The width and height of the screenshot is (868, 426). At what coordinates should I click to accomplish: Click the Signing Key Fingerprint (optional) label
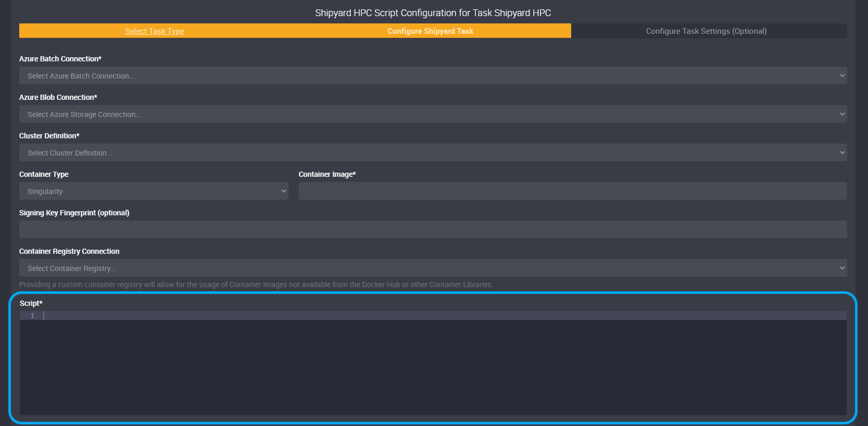[x=74, y=213]
